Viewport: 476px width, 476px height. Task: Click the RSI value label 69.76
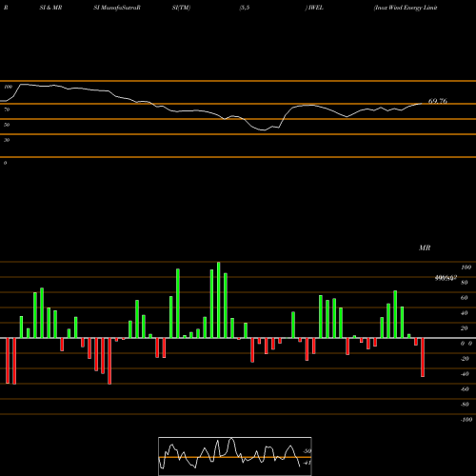438,101
